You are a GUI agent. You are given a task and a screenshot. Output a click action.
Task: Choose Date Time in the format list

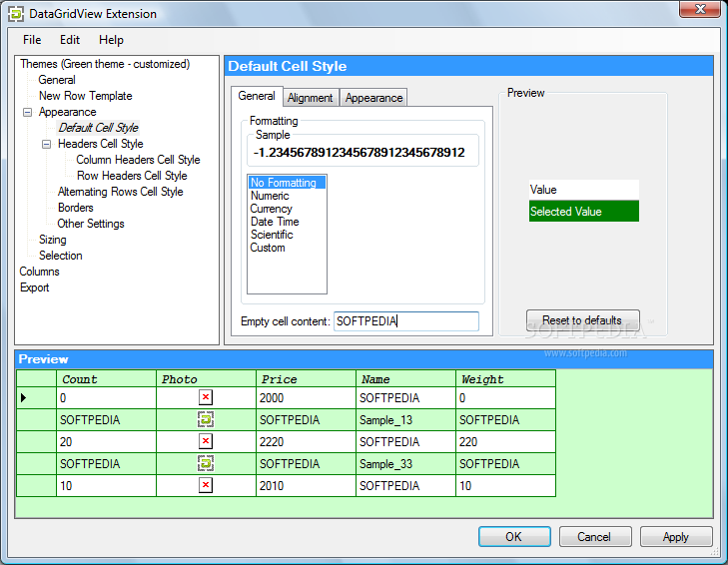tap(287, 222)
